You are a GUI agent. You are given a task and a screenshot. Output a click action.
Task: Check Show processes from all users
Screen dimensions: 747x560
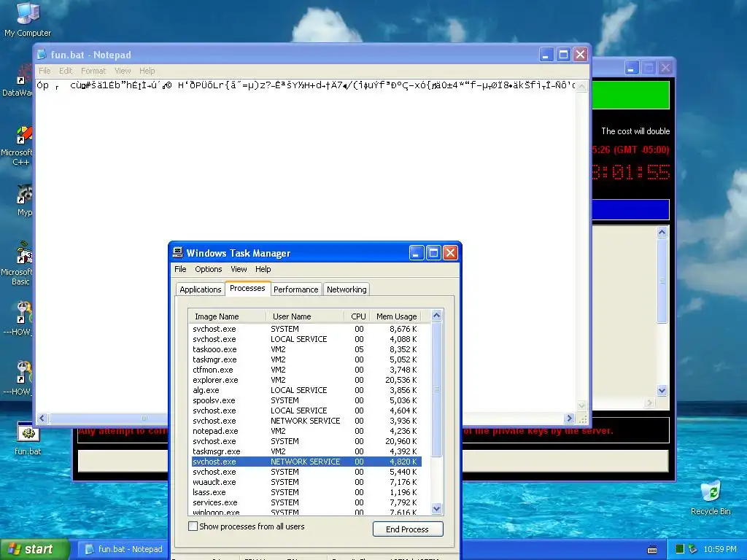coord(193,526)
